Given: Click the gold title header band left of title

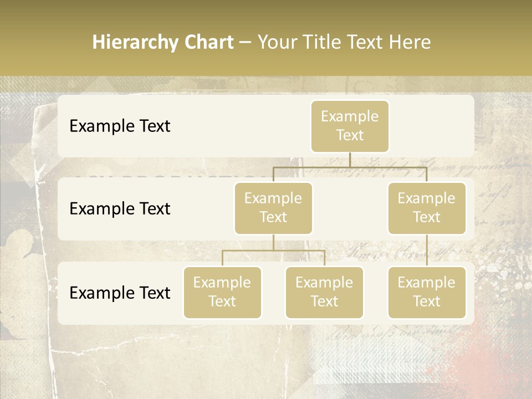Looking at the screenshot, I should [44, 42].
